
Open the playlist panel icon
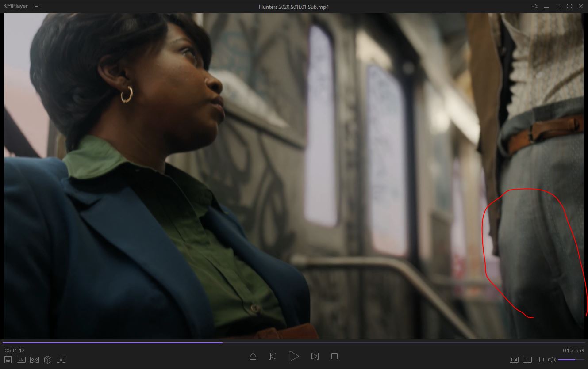coord(8,360)
